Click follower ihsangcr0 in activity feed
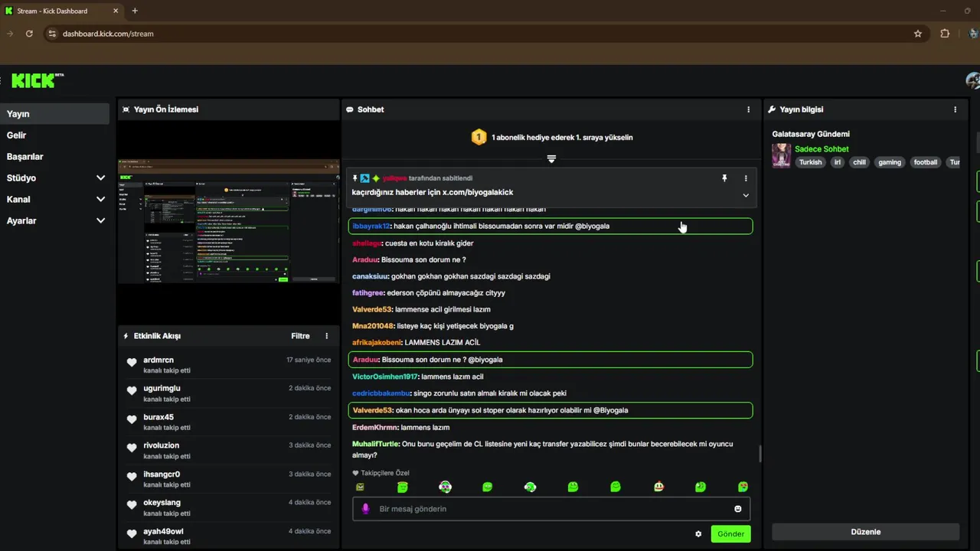980x551 pixels. point(162,474)
